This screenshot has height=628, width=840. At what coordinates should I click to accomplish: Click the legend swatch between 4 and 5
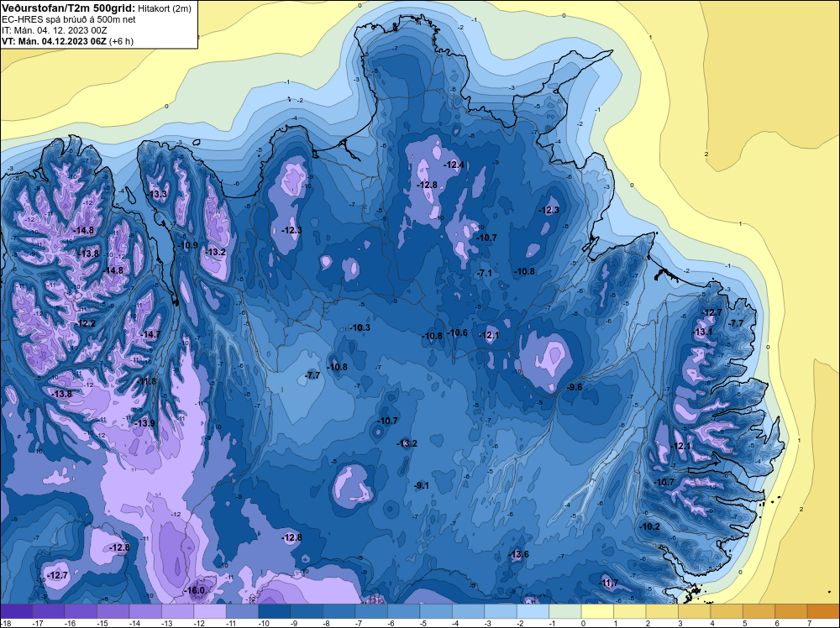[x=727, y=611]
